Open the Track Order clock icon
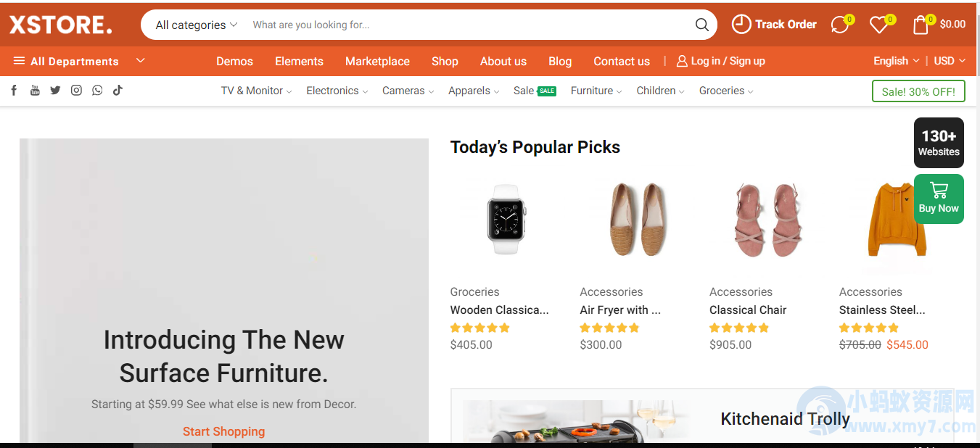Image resolution: width=980 pixels, height=448 pixels. pos(741,24)
